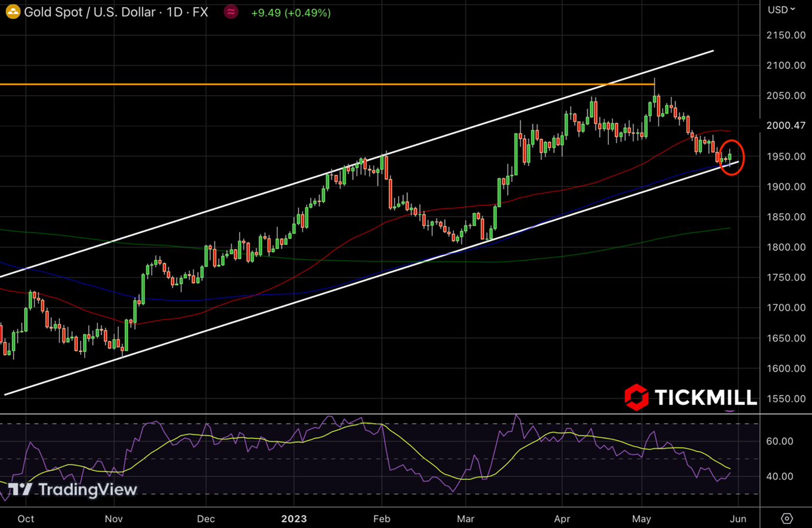Image resolution: width=812 pixels, height=528 pixels.
Task: Click the 1650.00 price axis label
Action: [786, 338]
